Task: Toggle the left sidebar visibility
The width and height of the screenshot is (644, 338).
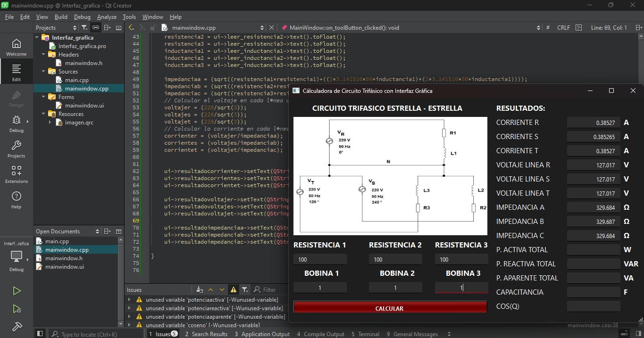Action: 40,334
